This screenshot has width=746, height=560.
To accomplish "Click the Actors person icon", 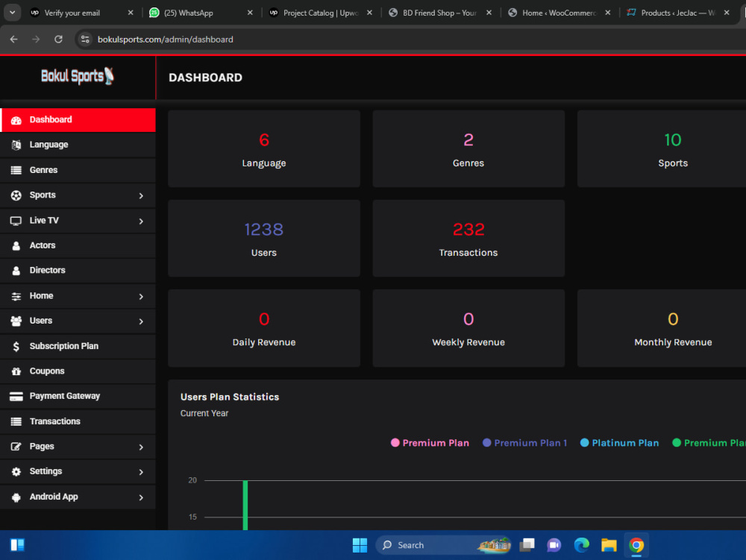I will [x=16, y=246].
